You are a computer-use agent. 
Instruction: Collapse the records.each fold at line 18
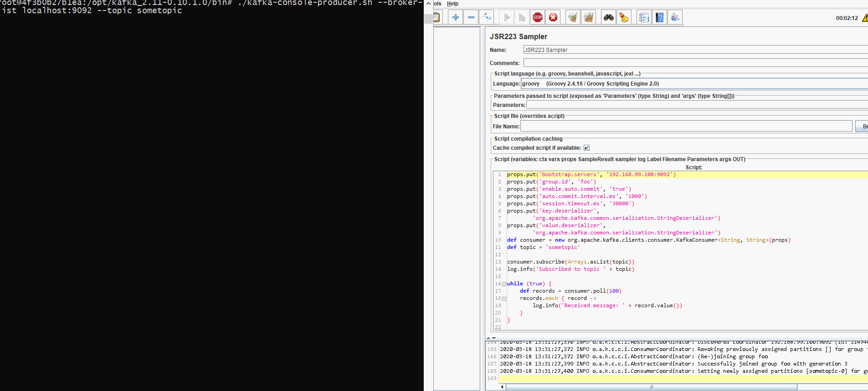(504, 299)
